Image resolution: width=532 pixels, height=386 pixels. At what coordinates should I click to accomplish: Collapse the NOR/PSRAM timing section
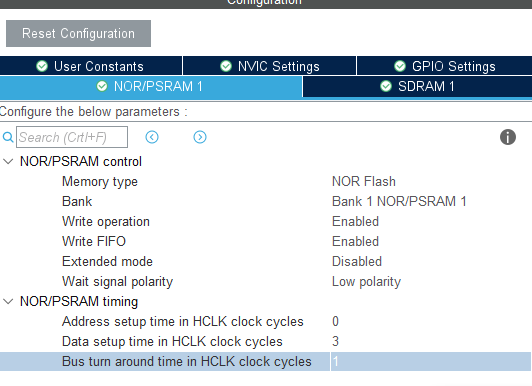coord(8,301)
